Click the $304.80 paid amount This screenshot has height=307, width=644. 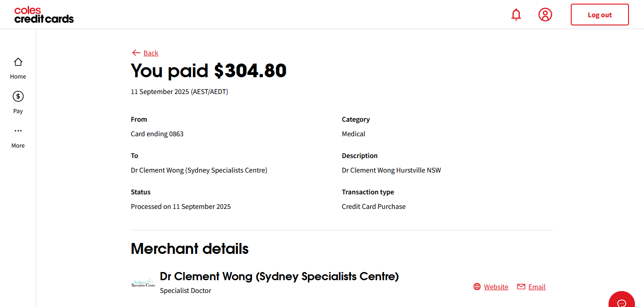pyautogui.click(x=250, y=71)
